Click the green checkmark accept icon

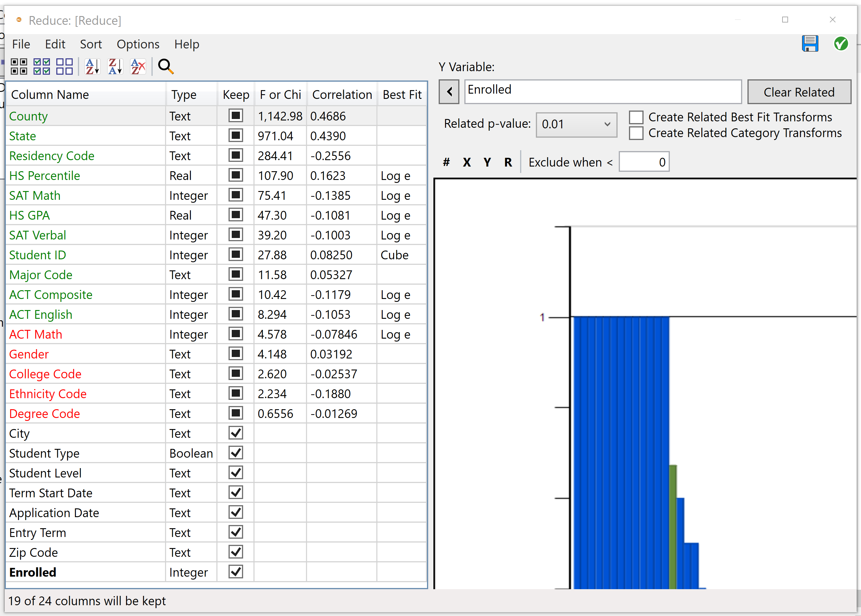point(841,44)
